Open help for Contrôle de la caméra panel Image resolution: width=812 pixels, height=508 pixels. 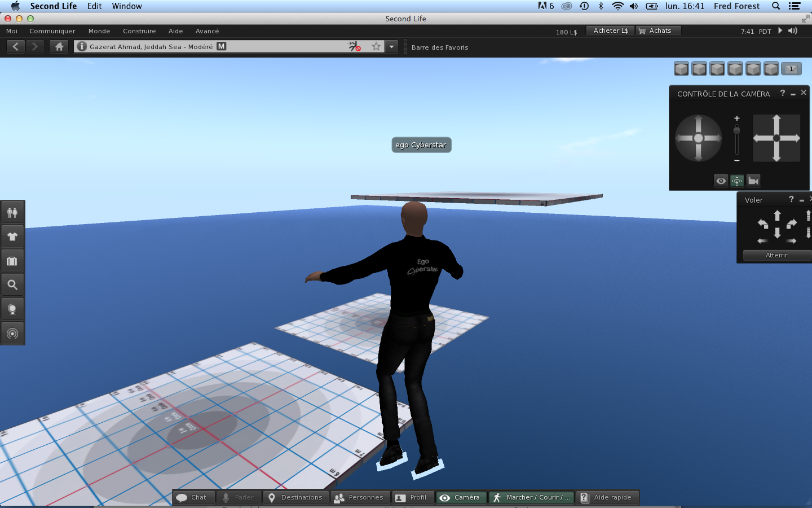(x=783, y=93)
